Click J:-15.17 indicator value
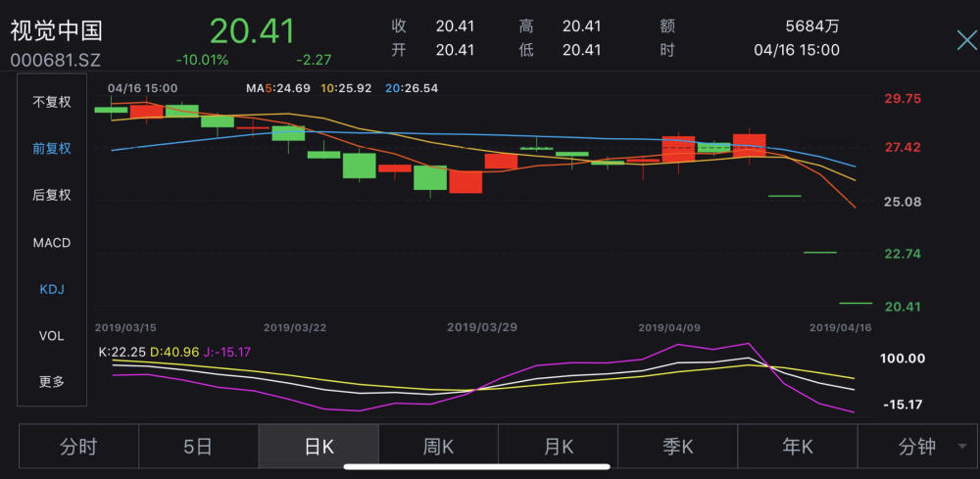980x479 pixels. (227, 353)
